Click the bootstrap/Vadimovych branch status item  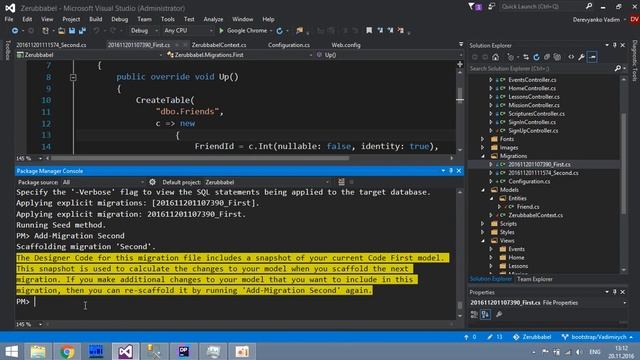(597, 337)
